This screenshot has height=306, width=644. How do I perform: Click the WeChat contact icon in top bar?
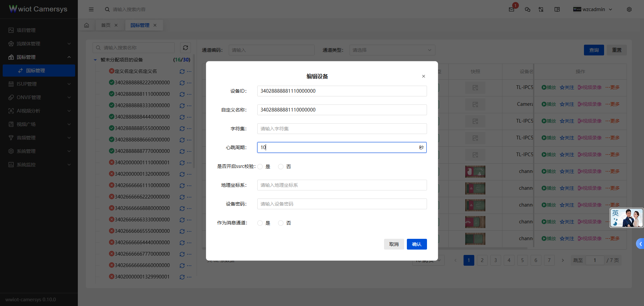tap(527, 9)
